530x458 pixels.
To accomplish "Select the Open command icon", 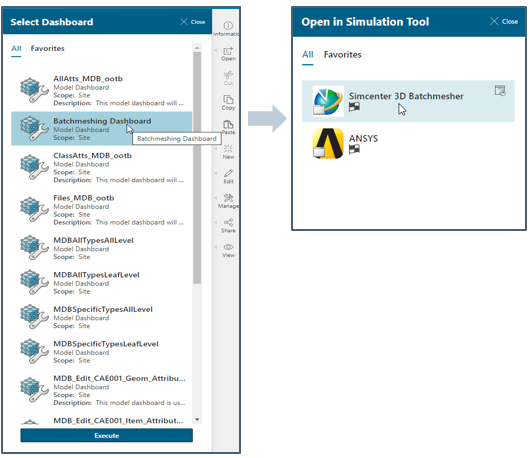I will [x=228, y=51].
